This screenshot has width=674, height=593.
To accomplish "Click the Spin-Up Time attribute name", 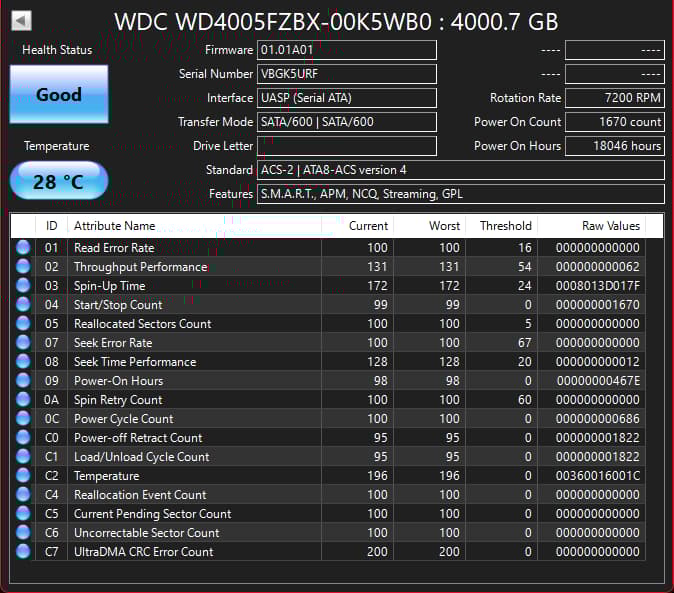I will 110,286.
